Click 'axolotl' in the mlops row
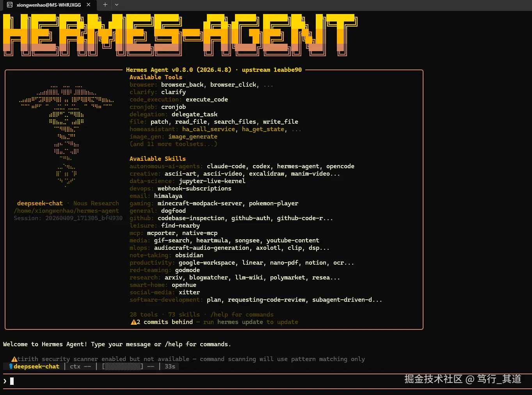532x395 pixels. 268,248
